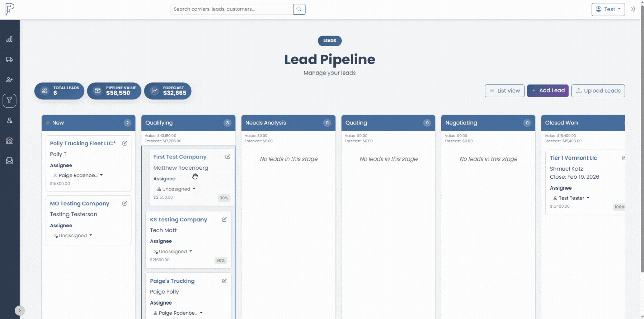Select the truck carriers icon in sidebar
Screen dimensions: 644x319
[9, 59]
